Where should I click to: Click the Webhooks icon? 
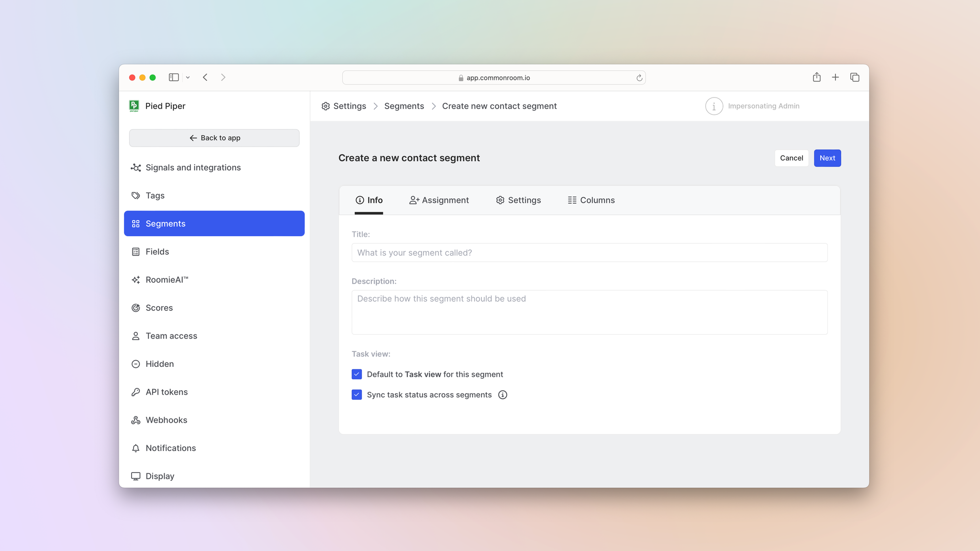pos(136,420)
